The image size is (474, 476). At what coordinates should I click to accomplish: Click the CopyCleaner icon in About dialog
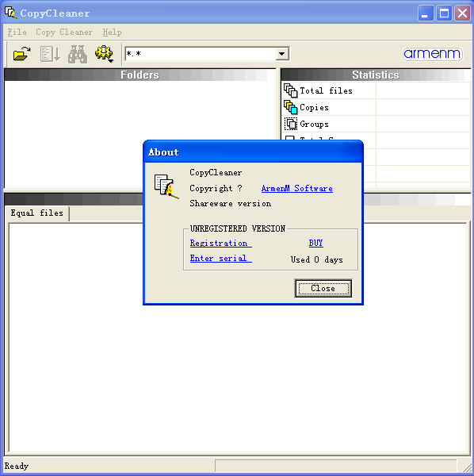click(x=166, y=186)
